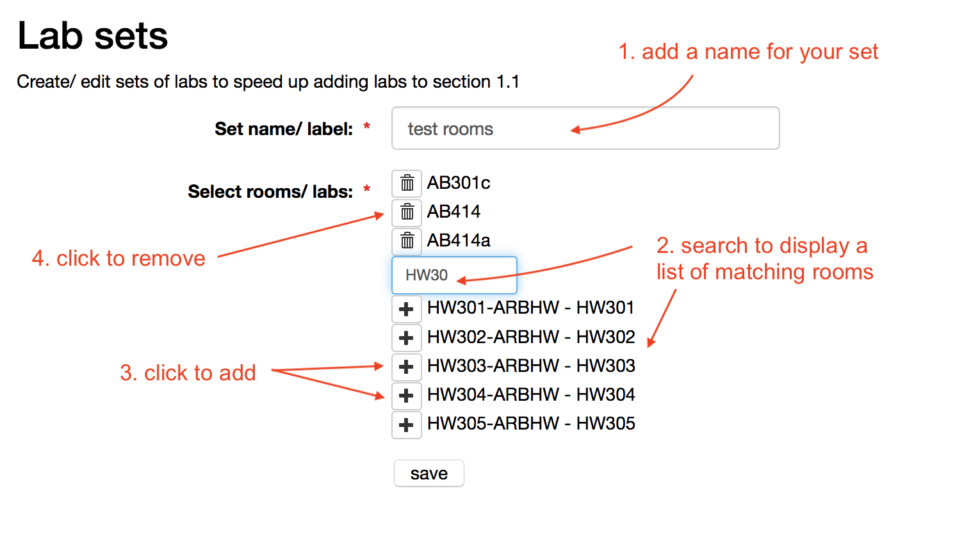Click the plus icon next to HW302
The width and height of the screenshot is (980, 539).
point(406,337)
